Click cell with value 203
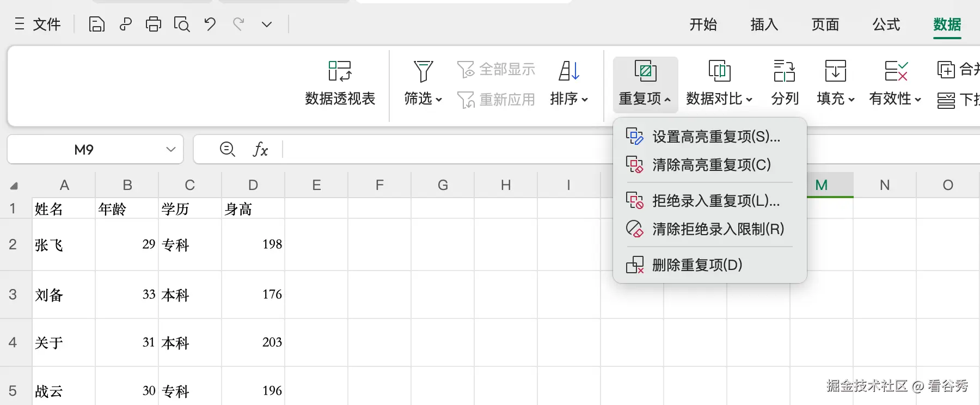The width and height of the screenshot is (980, 405). (253, 342)
